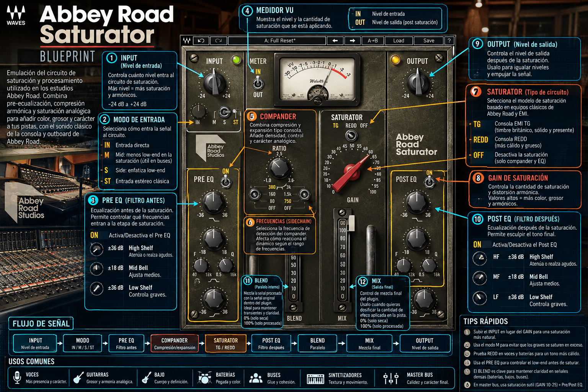Toggle the POST EQ ON switch
This screenshot has width=588, height=392.
430,182
